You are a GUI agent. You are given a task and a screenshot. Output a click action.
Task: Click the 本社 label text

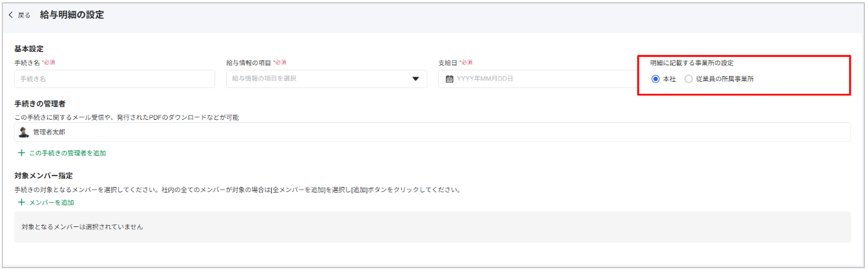point(669,79)
